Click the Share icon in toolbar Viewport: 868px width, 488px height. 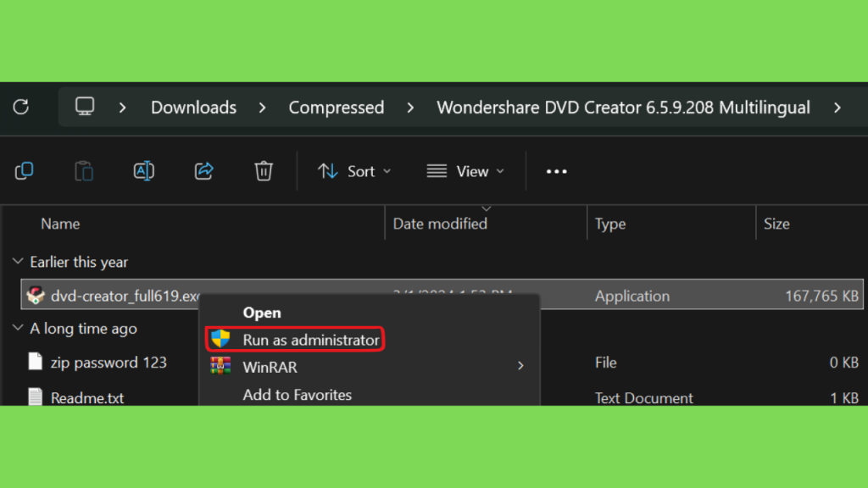click(203, 171)
